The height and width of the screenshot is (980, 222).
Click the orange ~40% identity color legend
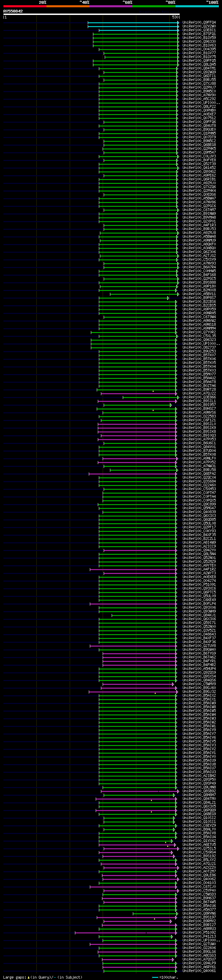(x=68, y=6)
